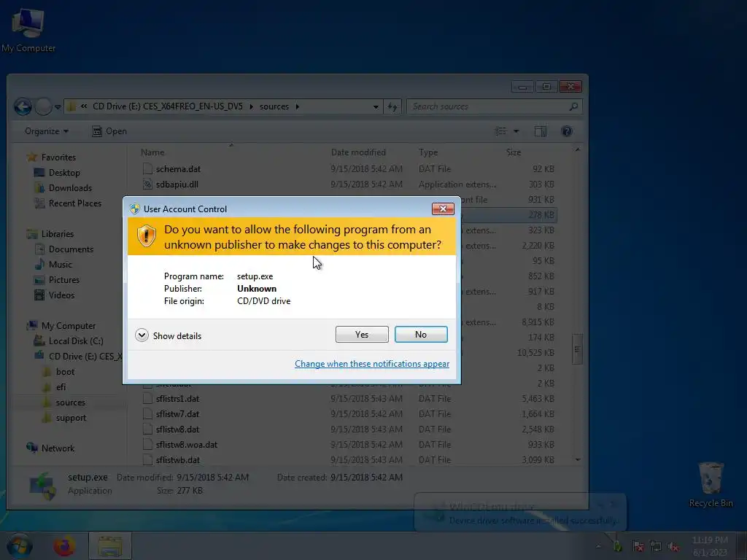Click the Windows Start button

[x=19, y=545]
